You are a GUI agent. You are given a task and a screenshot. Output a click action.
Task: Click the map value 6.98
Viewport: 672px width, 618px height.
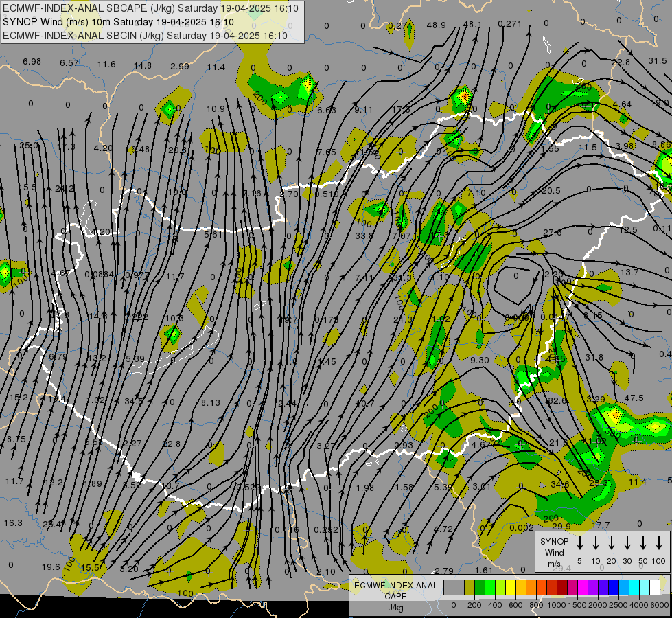pyautogui.click(x=32, y=62)
